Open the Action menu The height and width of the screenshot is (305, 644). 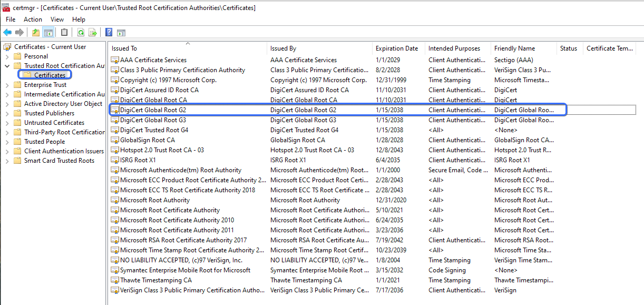pos(33,19)
